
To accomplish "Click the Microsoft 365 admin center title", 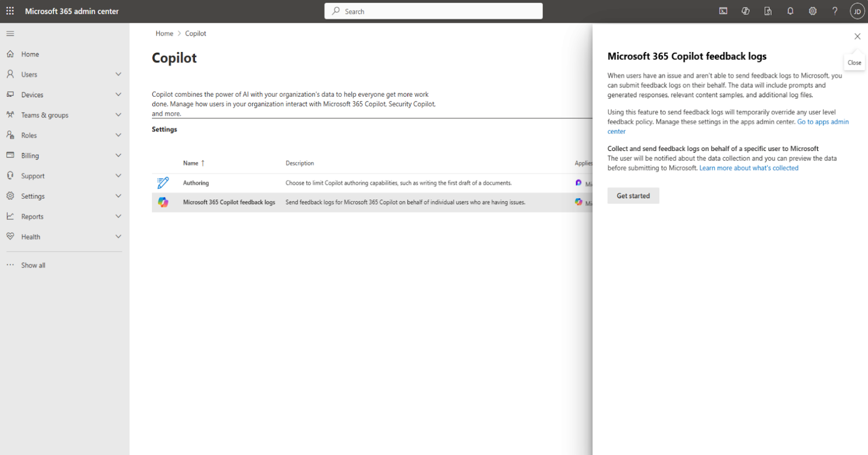I will click(x=72, y=11).
